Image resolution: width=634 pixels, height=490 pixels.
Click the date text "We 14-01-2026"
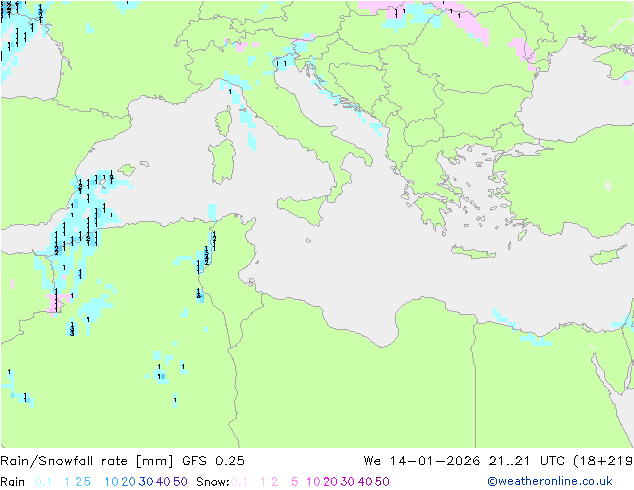point(422,461)
